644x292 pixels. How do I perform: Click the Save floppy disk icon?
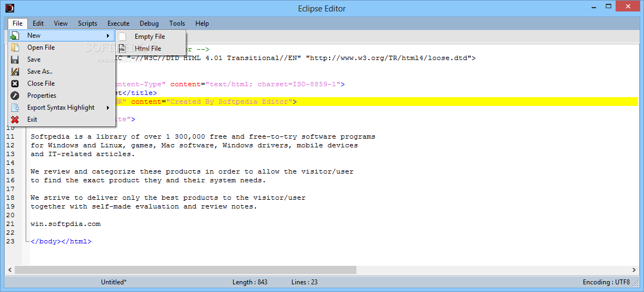15,59
